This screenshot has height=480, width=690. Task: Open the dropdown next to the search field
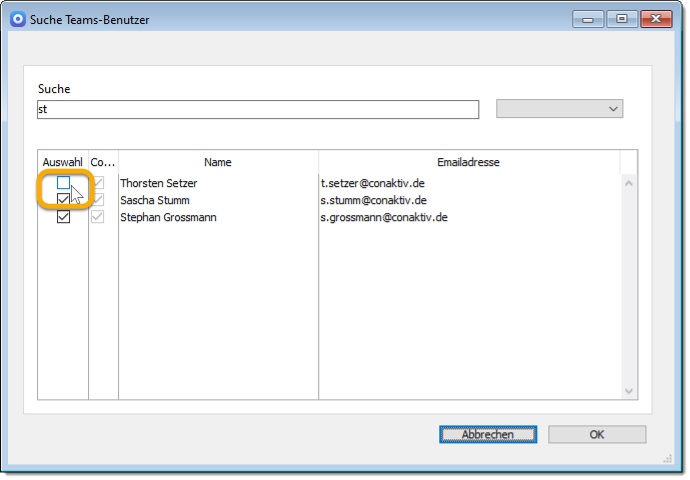[x=559, y=108]
